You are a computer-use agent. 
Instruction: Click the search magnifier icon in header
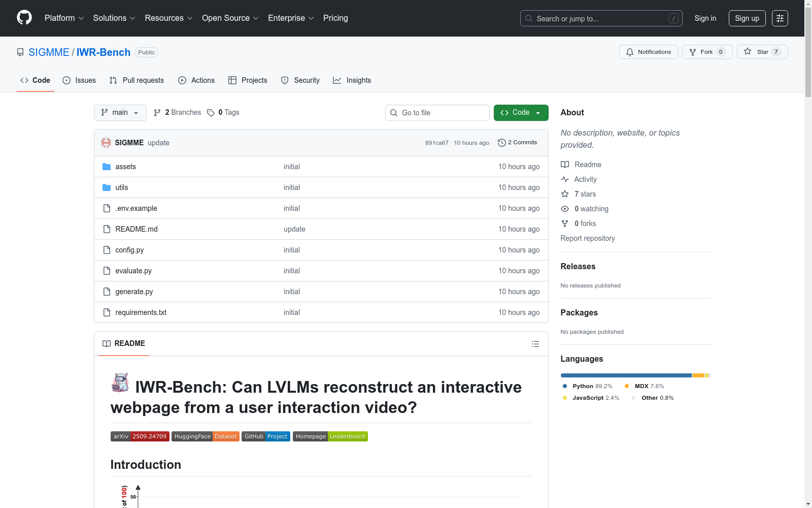tap(529, 18)
